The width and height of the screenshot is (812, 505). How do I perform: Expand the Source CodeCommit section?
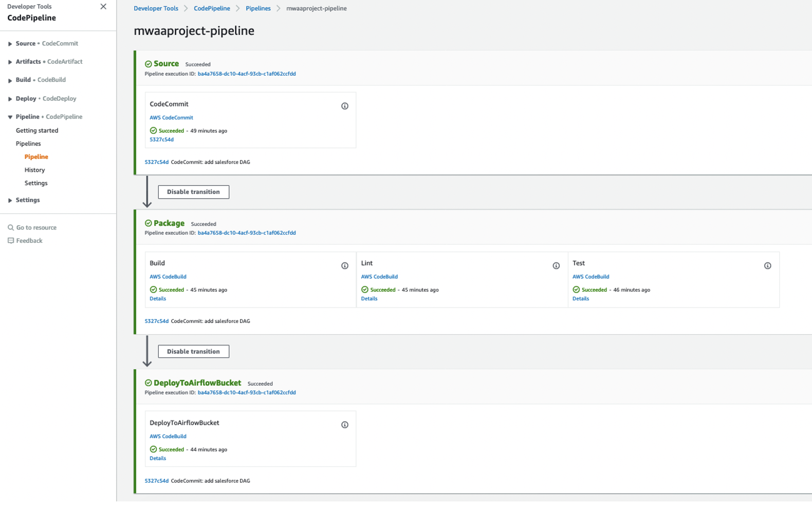click(10, 44)
